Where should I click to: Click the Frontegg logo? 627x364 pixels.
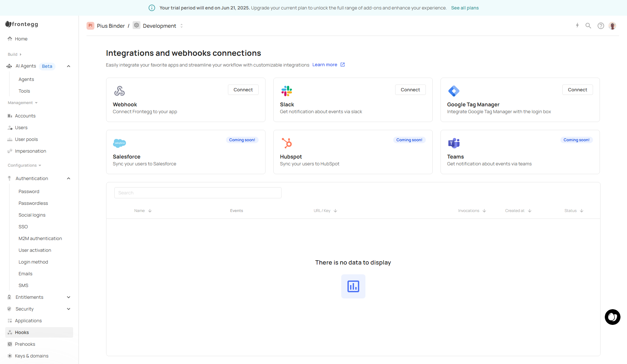coord(22,24)
